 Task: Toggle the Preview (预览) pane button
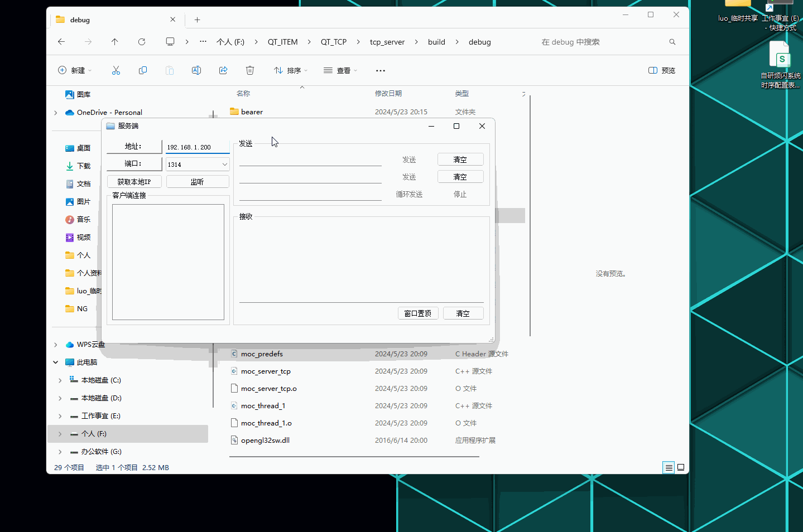pos(662,70)
